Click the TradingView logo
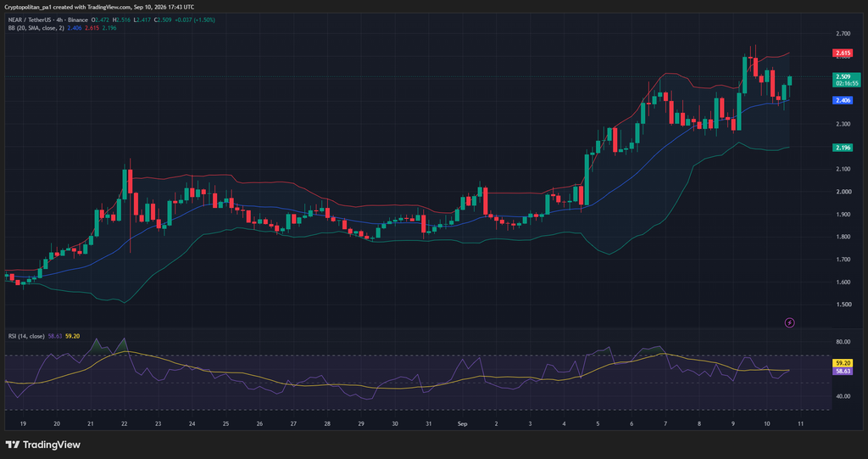Image resolution: width=868 pixels, height=459 pixels. [42, 445]
